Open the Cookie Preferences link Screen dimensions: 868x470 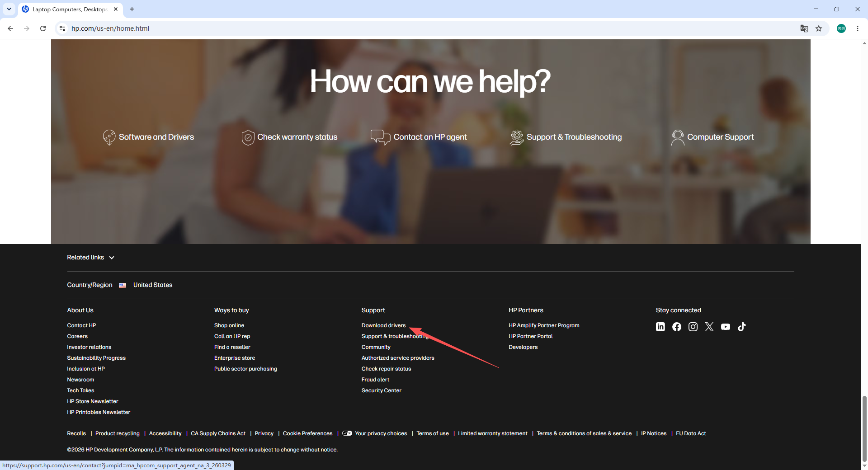coord(307,433)
